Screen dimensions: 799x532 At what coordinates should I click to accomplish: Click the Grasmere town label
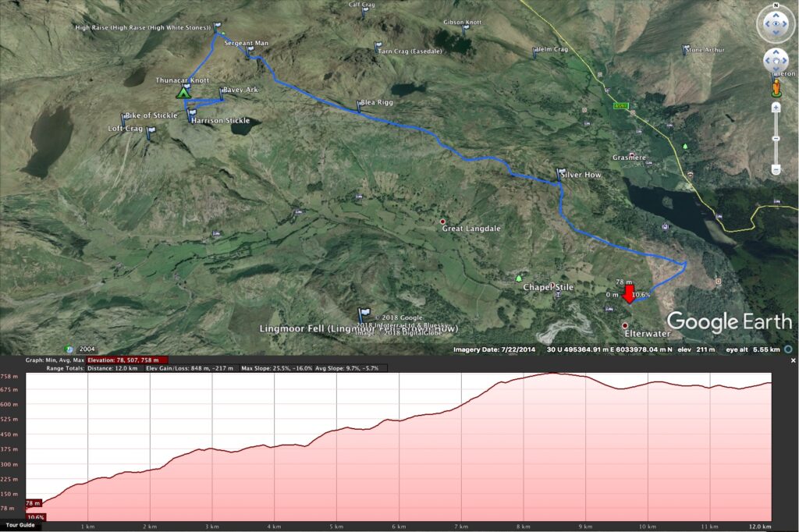click(x=629, y=158)
